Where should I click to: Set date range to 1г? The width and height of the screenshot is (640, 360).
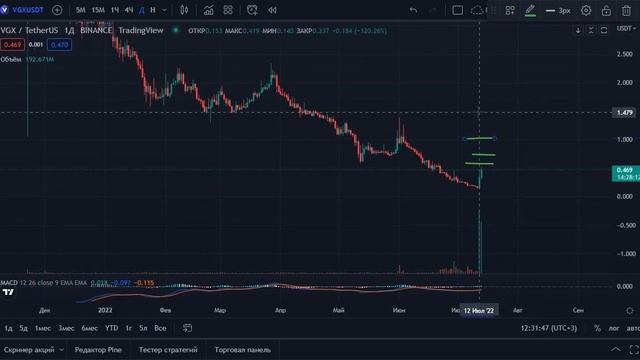tap(129, 328)
